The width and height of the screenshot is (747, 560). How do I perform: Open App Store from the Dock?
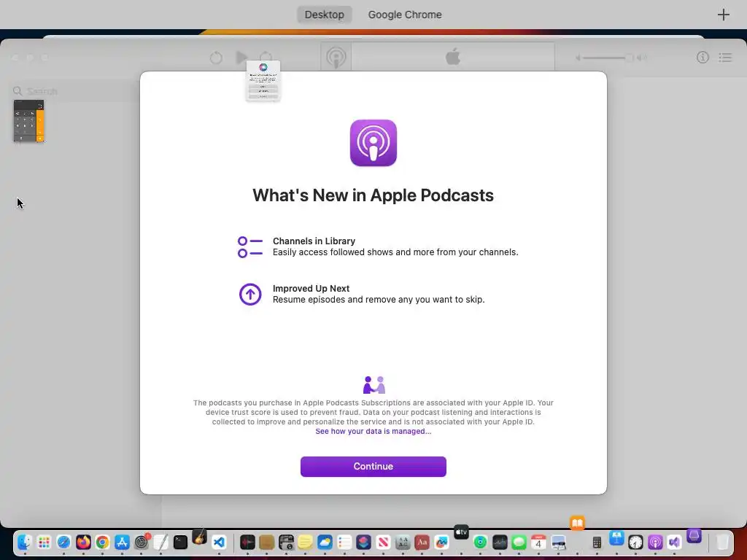tap(122, 542)
